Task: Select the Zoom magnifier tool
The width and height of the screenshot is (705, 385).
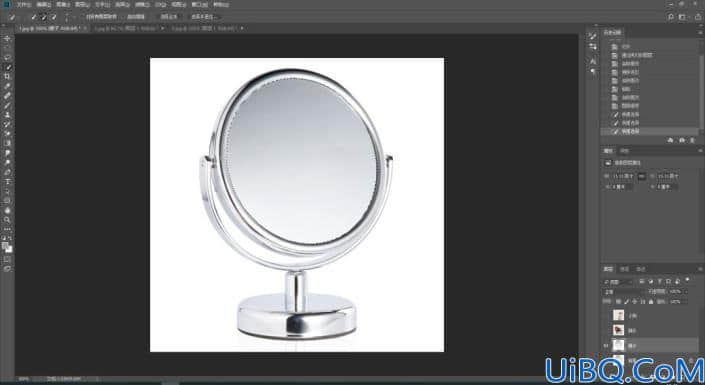Action: click(7, 219)
